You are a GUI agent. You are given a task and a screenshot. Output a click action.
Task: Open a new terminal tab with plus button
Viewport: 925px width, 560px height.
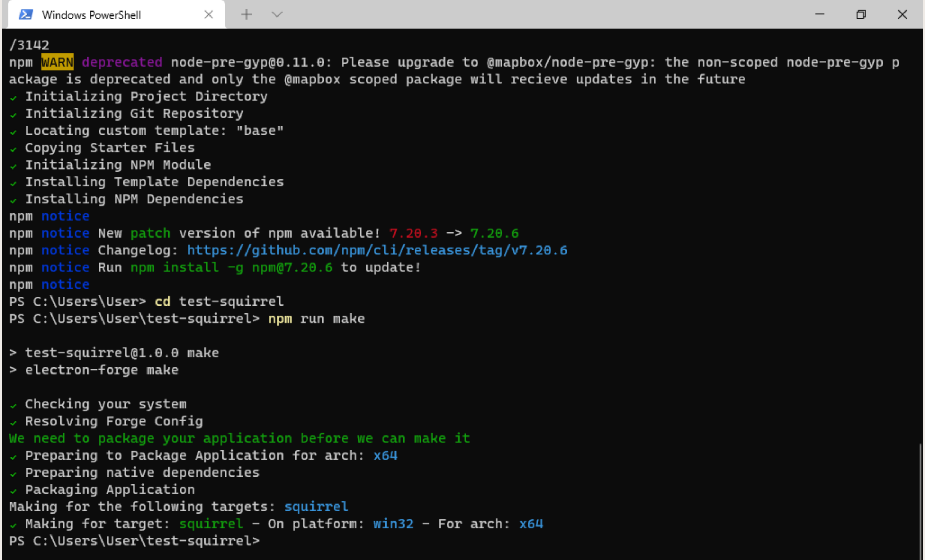[x=246, y=14]
